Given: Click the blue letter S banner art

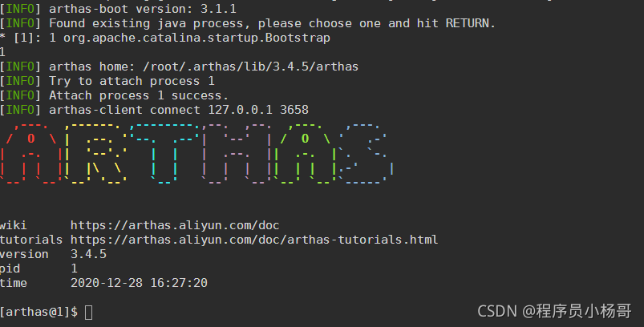Looking at the screenshot, I should tap(365, 152).
